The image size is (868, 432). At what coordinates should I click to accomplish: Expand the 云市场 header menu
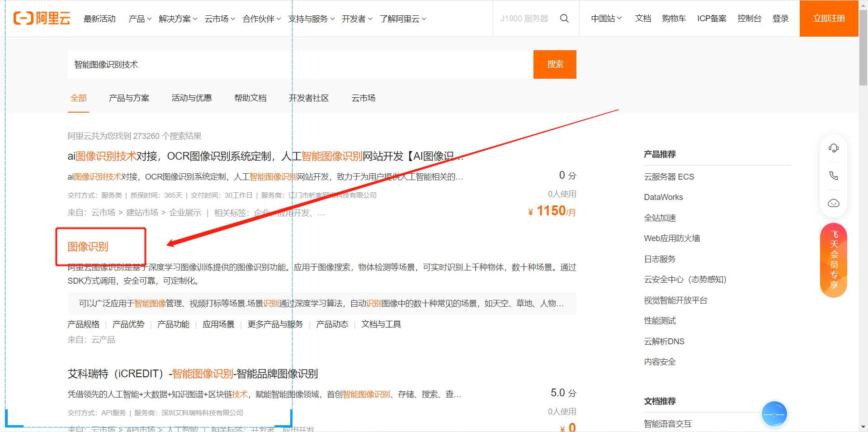220,19
